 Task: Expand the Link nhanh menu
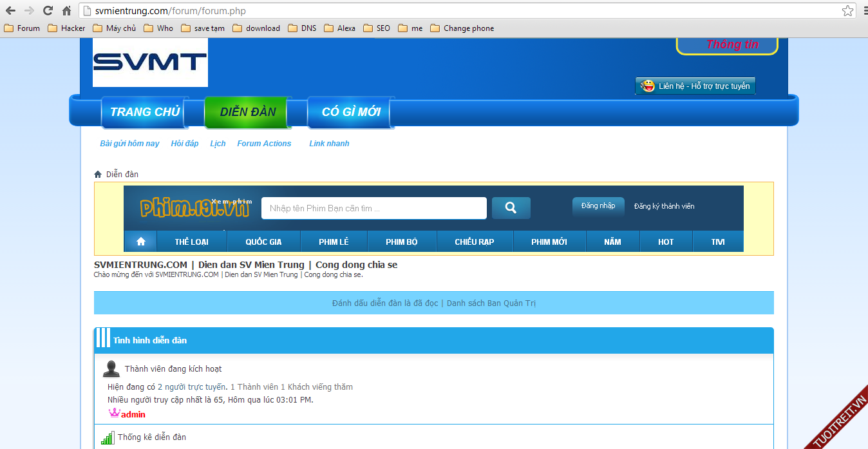(329, 144)
